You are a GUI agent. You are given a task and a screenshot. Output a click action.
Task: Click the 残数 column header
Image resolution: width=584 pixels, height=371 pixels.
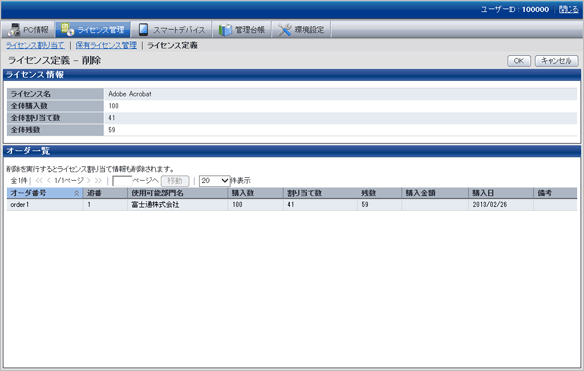click(x=379, y=193)
